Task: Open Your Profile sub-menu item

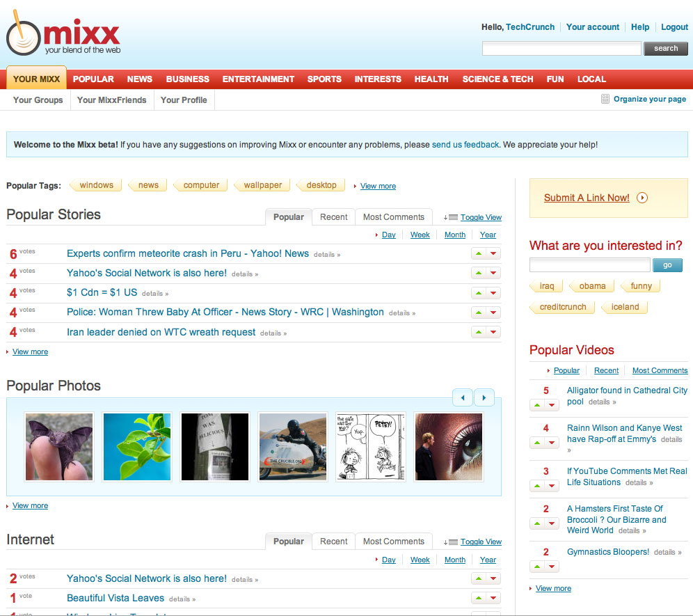Action: tap(184, 100)
